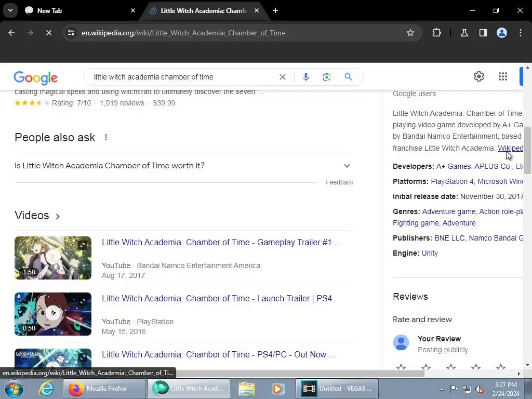Bookmark this page with star icon
Screen dimensions: 532x399
point(410,33)
